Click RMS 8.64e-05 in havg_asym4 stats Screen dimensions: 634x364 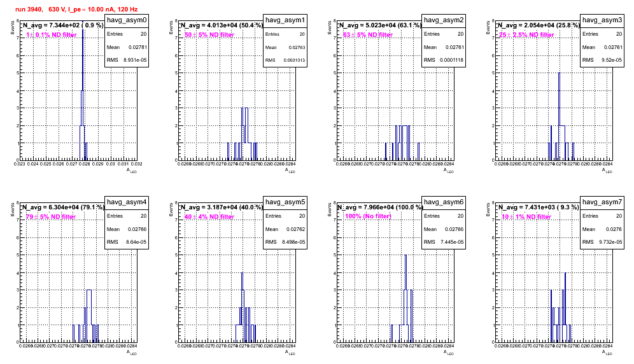point(127,242)
